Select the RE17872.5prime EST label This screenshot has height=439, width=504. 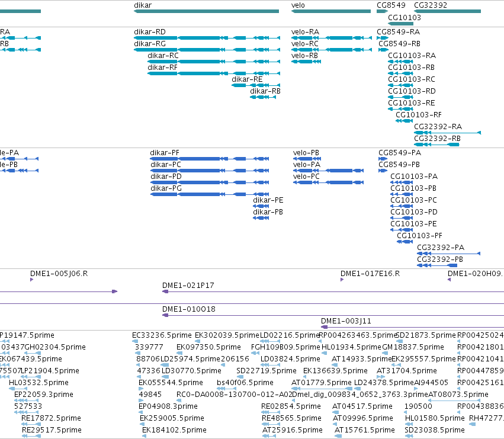pyautogui.click(x=51, y=418)
